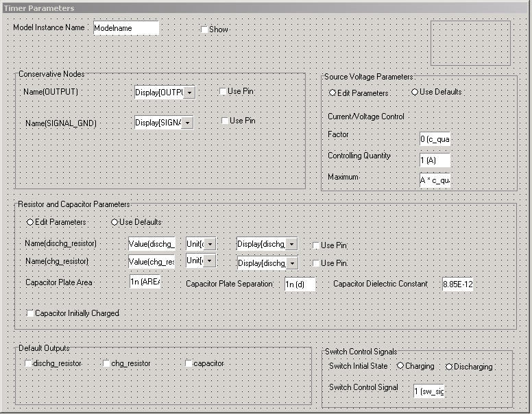
Task: Enable capacitor default output checkbox
Action: click(189, 363)
